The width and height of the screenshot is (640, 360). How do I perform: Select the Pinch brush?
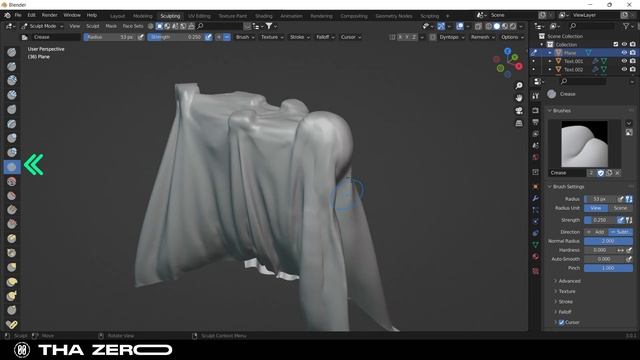click(12, 253)
